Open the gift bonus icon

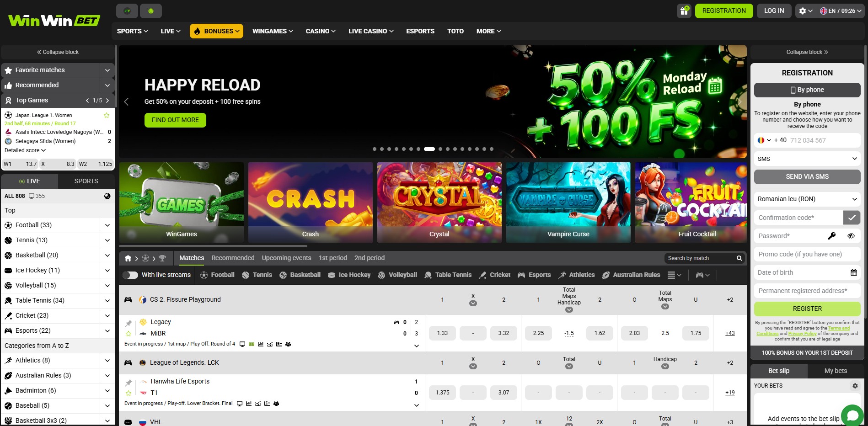coord(684,11)
